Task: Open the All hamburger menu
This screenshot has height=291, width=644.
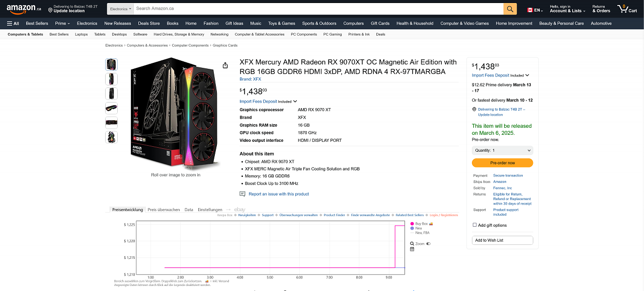Action: point(13,23)
